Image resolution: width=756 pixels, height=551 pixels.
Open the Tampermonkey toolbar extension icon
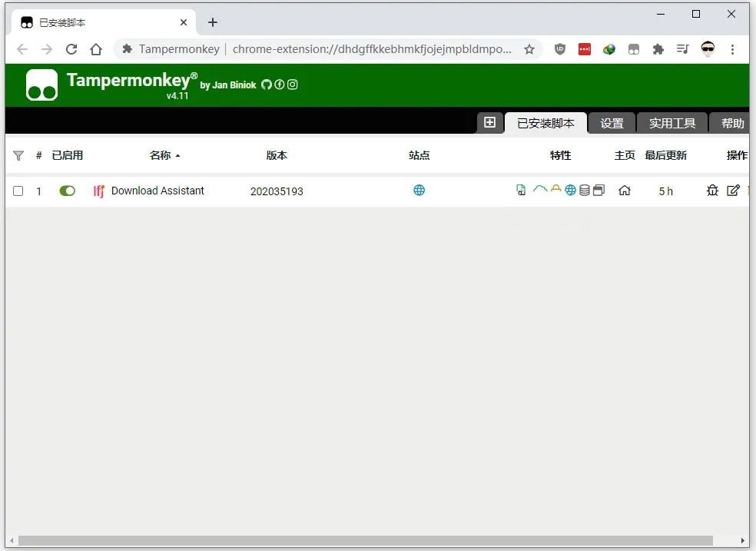[634, 49]
